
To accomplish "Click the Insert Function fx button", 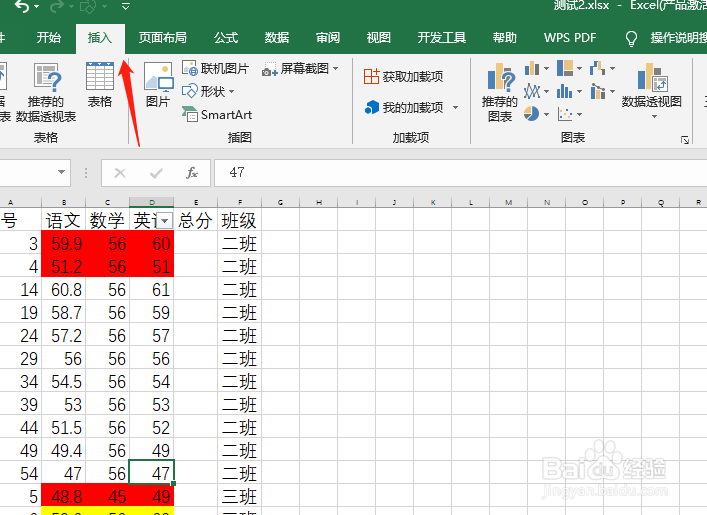I will (x=192, y=173).
